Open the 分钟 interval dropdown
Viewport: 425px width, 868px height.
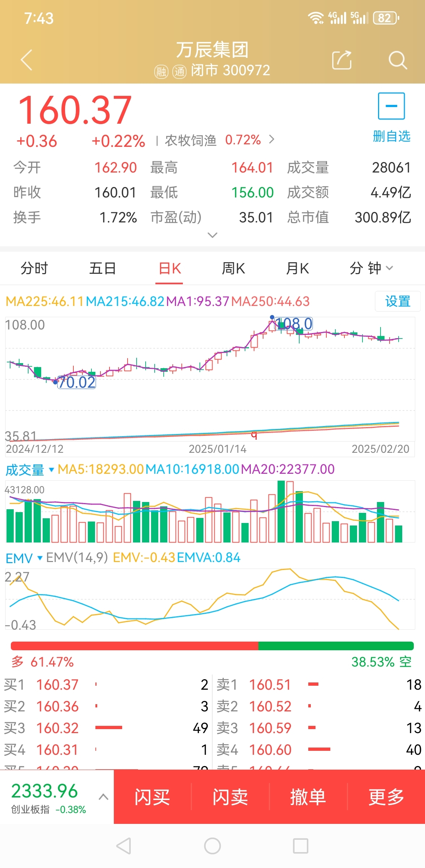coord(371,268)
